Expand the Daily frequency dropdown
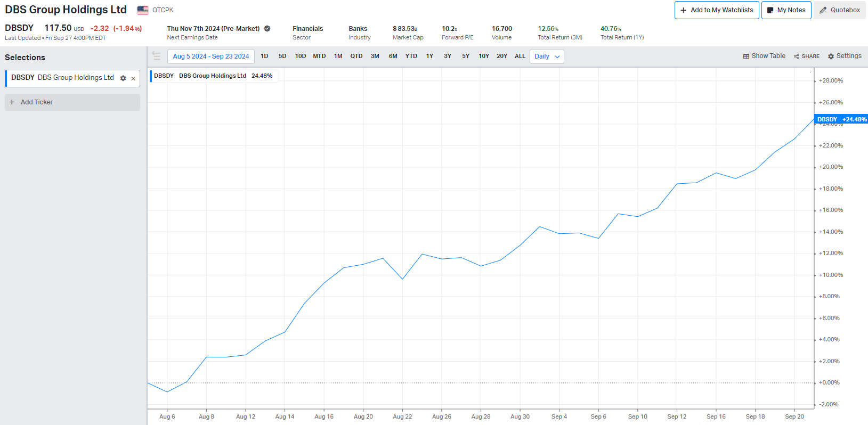 pyautogui.click(x=547, y=56)
